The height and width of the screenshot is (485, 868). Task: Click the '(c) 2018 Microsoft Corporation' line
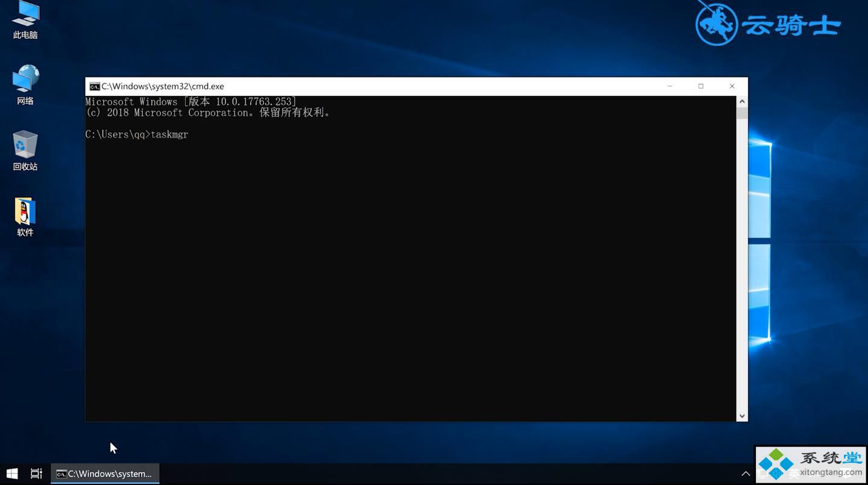tap(208, 113)
